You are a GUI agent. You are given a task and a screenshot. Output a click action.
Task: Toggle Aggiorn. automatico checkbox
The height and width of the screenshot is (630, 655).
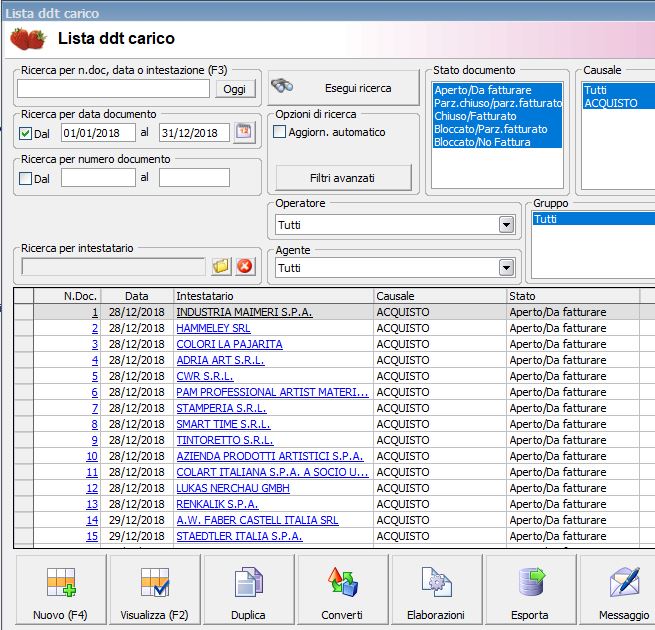point(279,132)
